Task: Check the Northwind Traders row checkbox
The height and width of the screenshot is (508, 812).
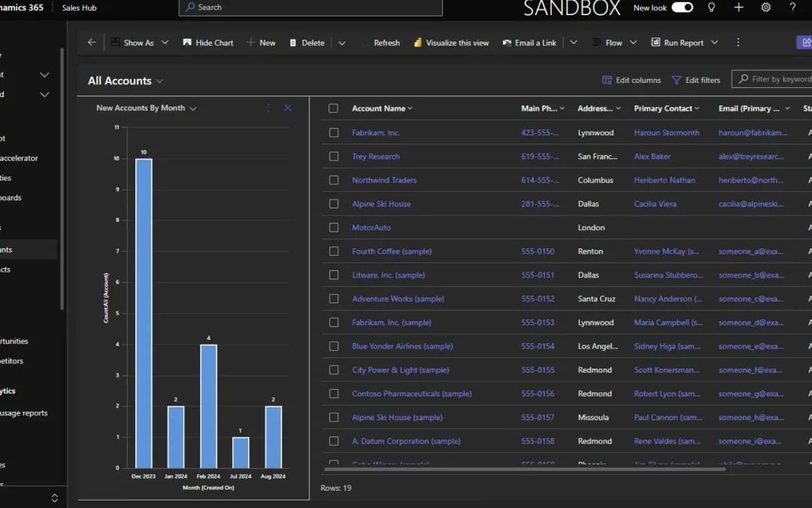Action: point(334,180)
